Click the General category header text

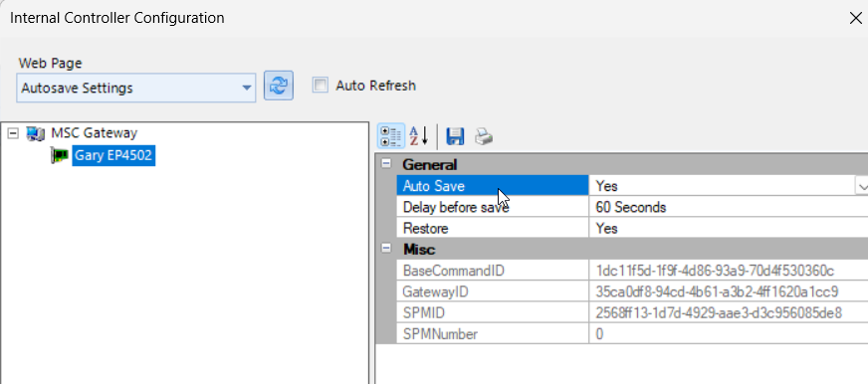(x=430, y=164)
